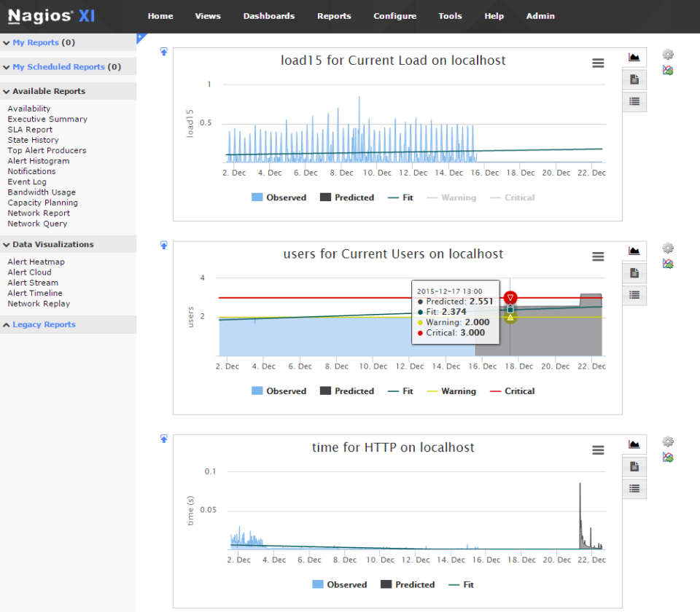Select the area chart view icon beside users chart
This screenshot has height=612, width=700.
pyautogui.click(x=634, y=251)
